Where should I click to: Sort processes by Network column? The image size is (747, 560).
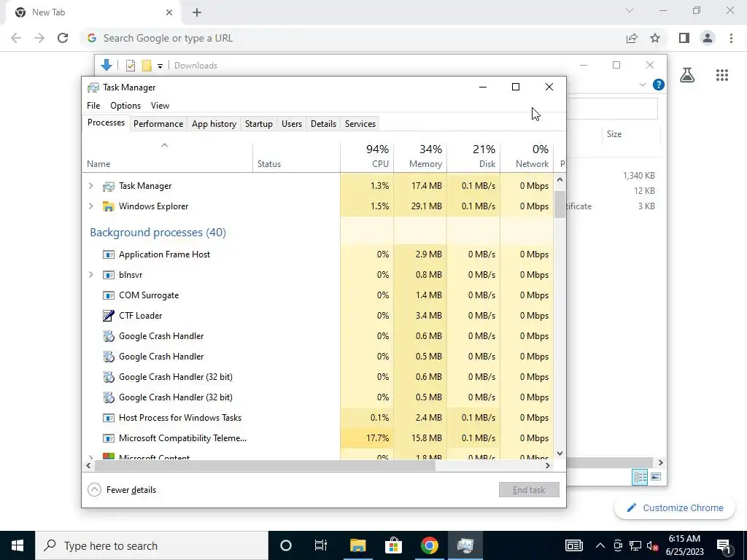(x=527, y=156)
